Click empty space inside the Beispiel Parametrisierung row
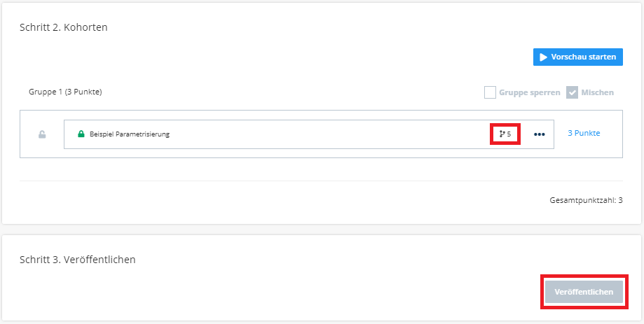Image resolution: width=644 pixels, height=324 pixels. (x=329, y=134)
